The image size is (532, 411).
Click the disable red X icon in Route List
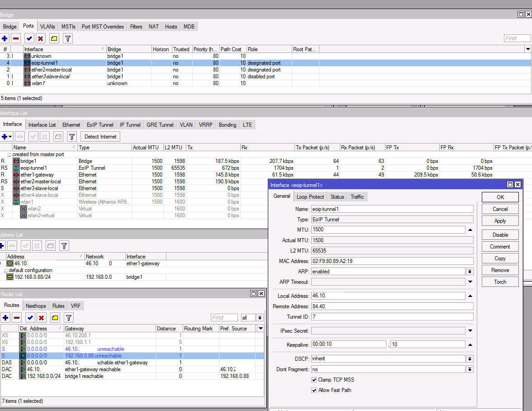click(42, 318)
